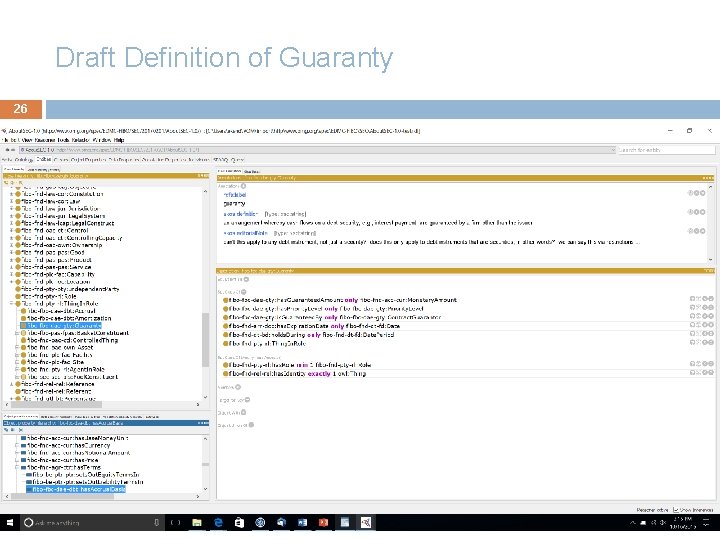Viewport: 720px width, 540px height.
Task: Click the forward navigation arrow
Action: [12, 150]
